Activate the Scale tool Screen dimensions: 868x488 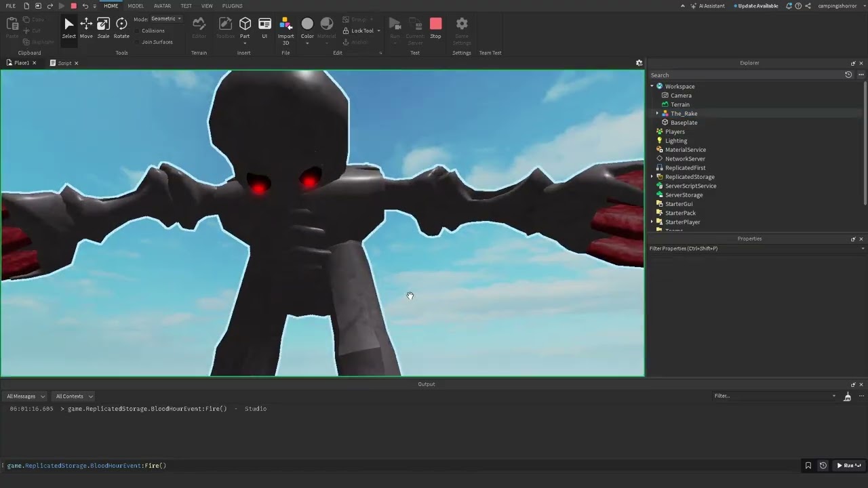coord(103,28)
